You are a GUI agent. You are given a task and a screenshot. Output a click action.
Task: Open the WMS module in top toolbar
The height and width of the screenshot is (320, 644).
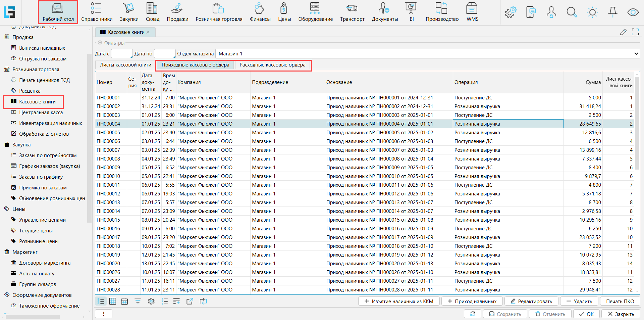(472, 12)
